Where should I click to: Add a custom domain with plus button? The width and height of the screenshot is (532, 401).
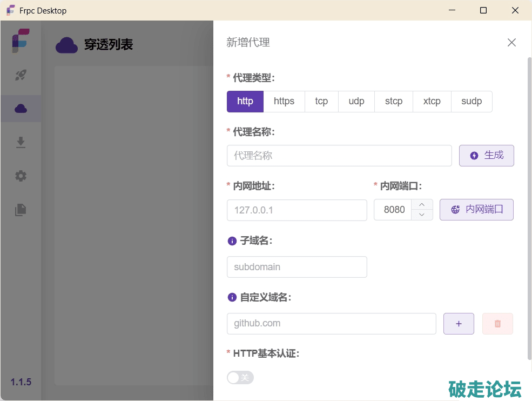[459, 324]
